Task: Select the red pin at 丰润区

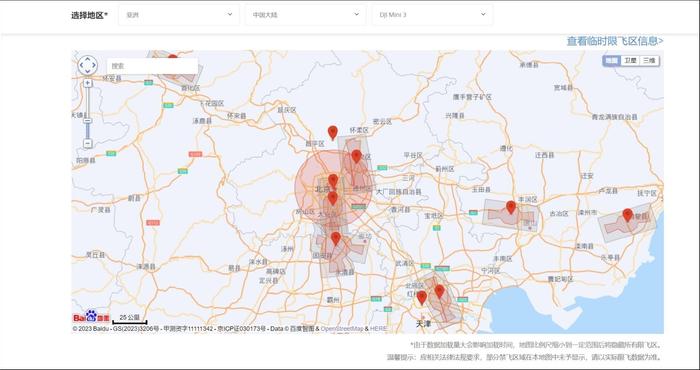Action: point(511,208)
